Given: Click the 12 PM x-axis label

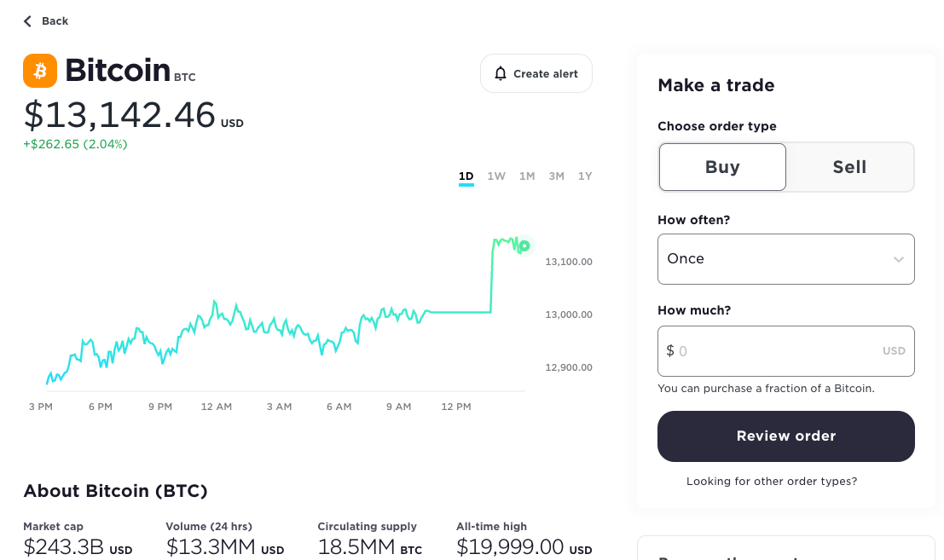Looking at the screenshot, I should 455,407.
